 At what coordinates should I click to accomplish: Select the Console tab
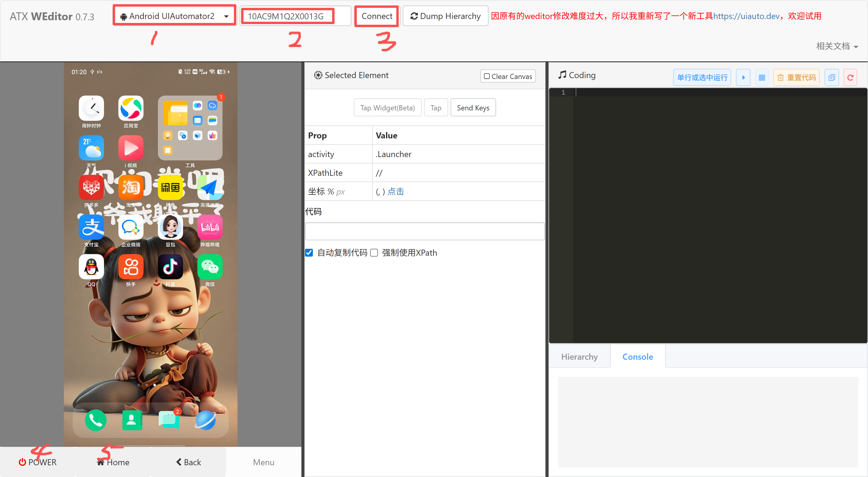(x=637, y=356)
